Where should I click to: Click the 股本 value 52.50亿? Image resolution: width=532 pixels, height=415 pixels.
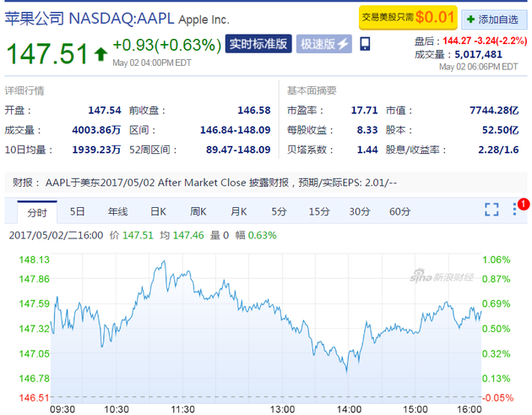click(x=501, y=130)
